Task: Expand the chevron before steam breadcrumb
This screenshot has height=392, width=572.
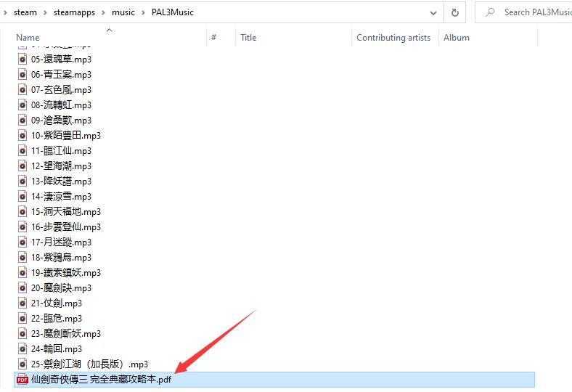Action: coord(5,13)
